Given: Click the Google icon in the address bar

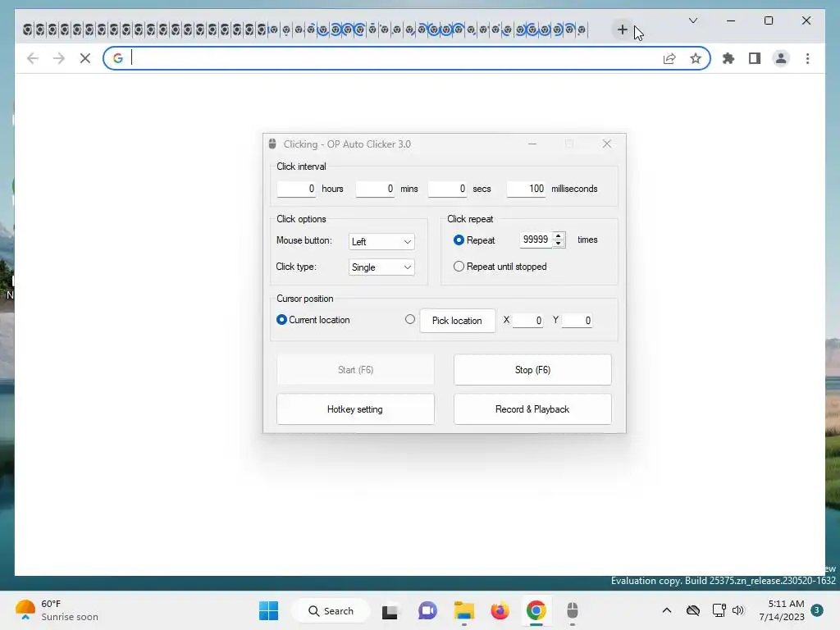Looking at the screenshot, I should tap(118, 58).
